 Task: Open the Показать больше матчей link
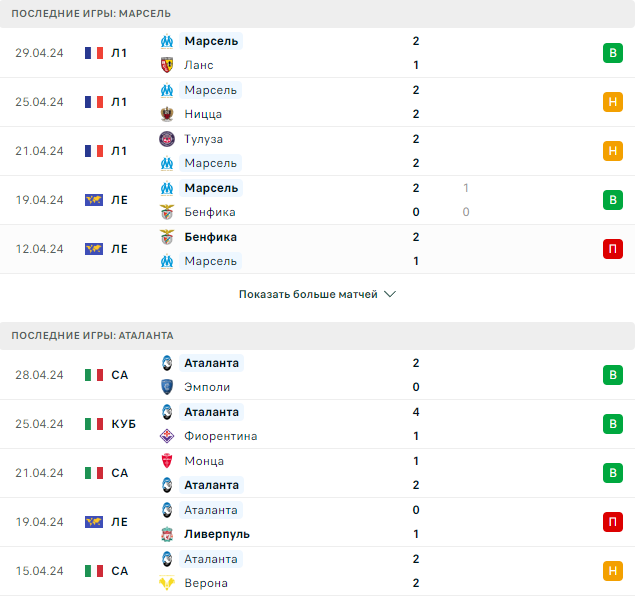[308, 295]
